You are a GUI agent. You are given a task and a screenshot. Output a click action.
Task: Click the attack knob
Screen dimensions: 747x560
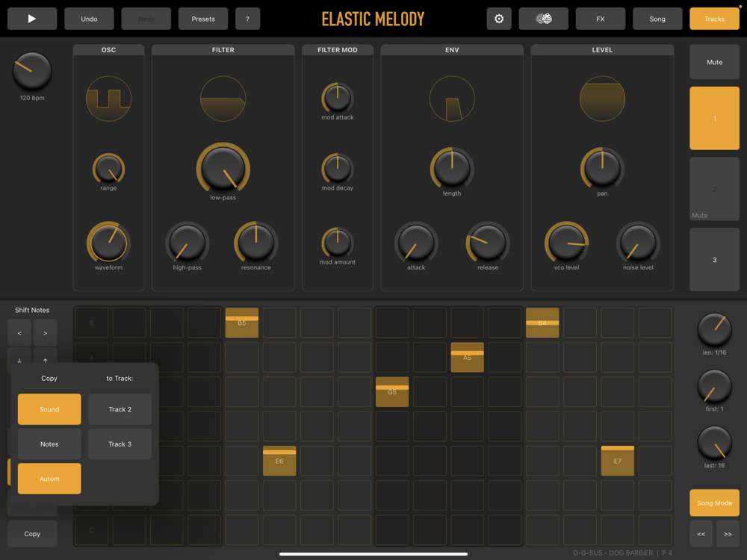point(416,243)
